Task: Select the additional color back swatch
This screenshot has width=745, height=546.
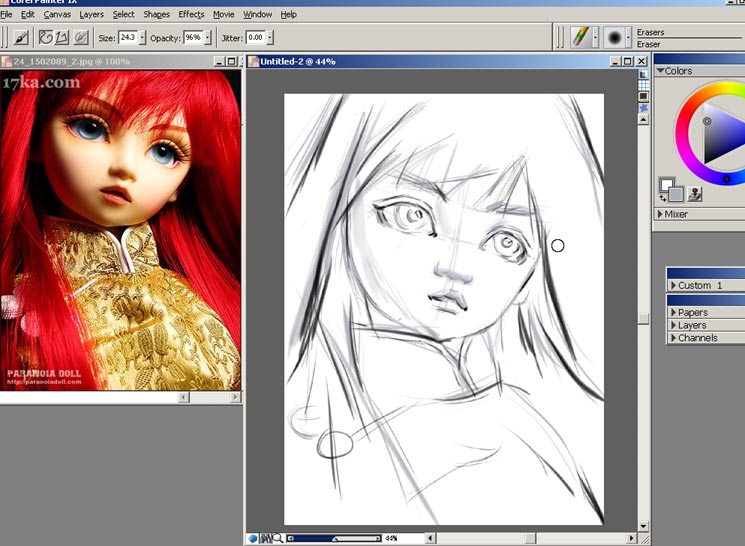Action: [x=677, y=194]
